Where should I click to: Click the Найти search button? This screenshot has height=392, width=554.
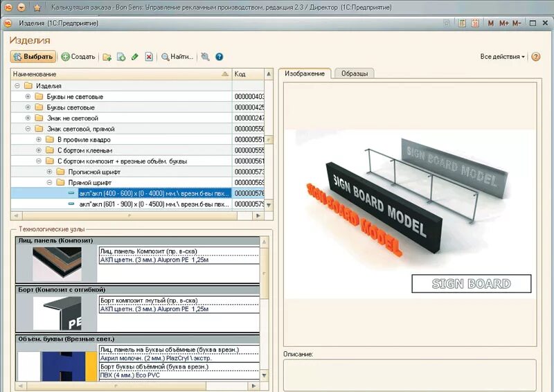click(177, 57)
